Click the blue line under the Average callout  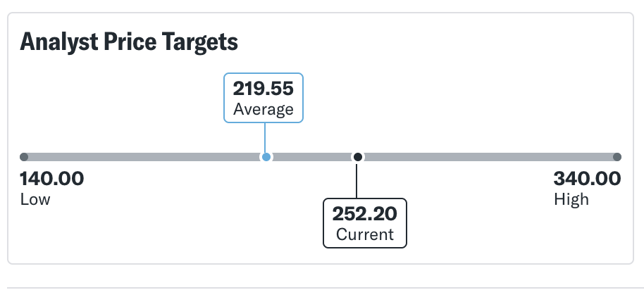[x=265, y=137]
